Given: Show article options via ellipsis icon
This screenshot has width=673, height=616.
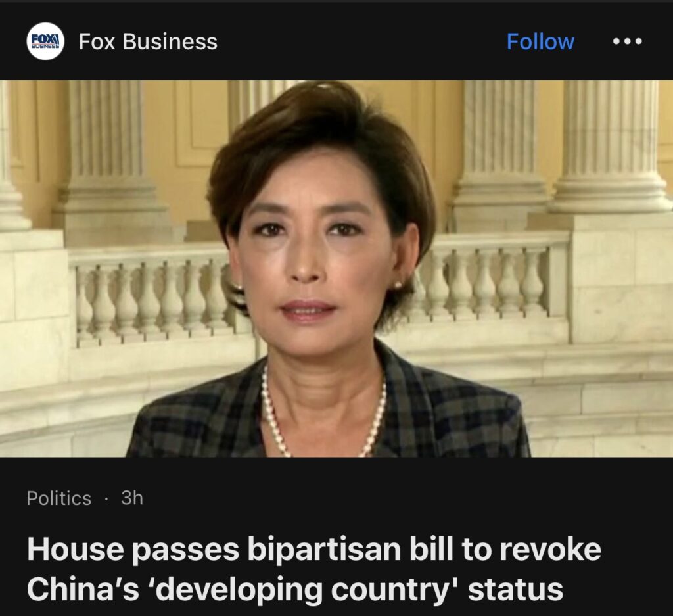Looking at the screenshot, I should click(627, 41).
